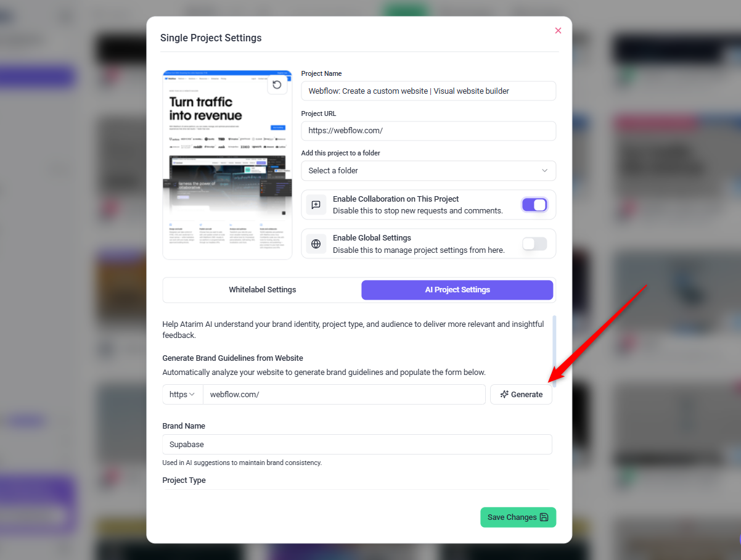Open the Select a folder dropdown
Screen dimensions: 741x560
click(x=428, y=171)
